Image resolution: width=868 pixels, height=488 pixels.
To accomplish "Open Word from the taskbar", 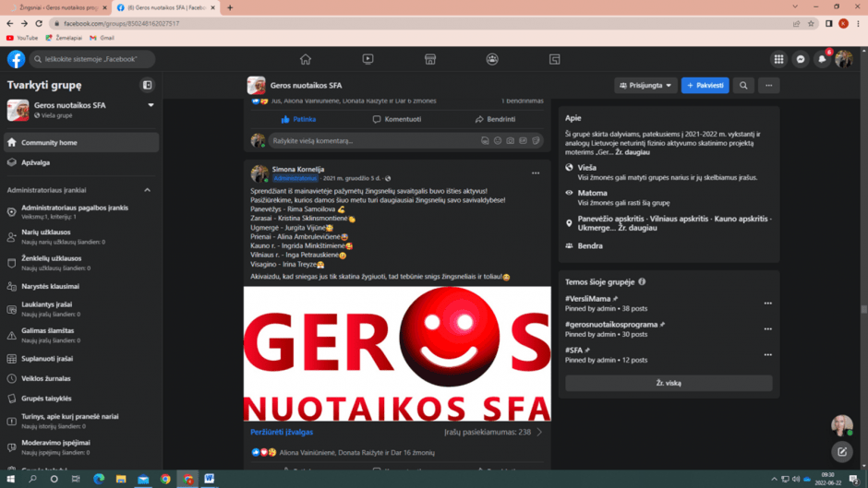I will [210, 479].
